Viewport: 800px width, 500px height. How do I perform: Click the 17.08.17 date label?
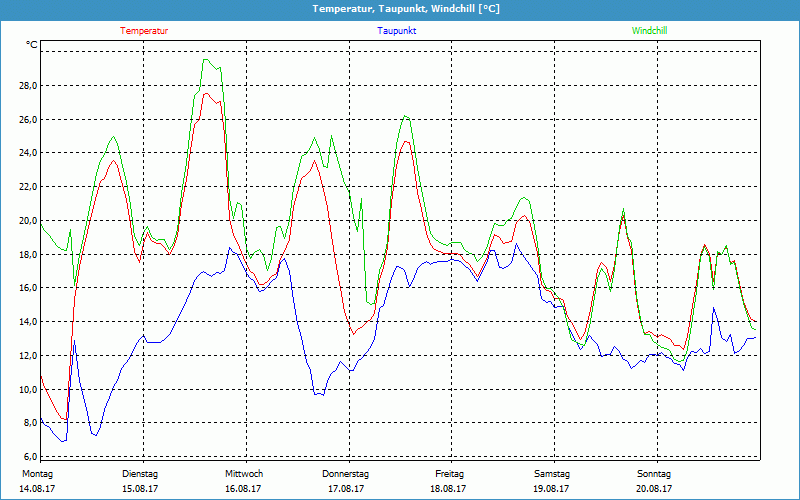(346, 489)
